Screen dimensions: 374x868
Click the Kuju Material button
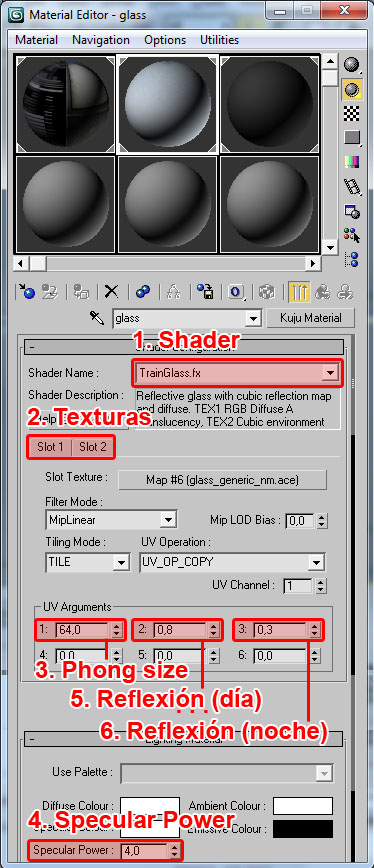[x=310, y=318]
